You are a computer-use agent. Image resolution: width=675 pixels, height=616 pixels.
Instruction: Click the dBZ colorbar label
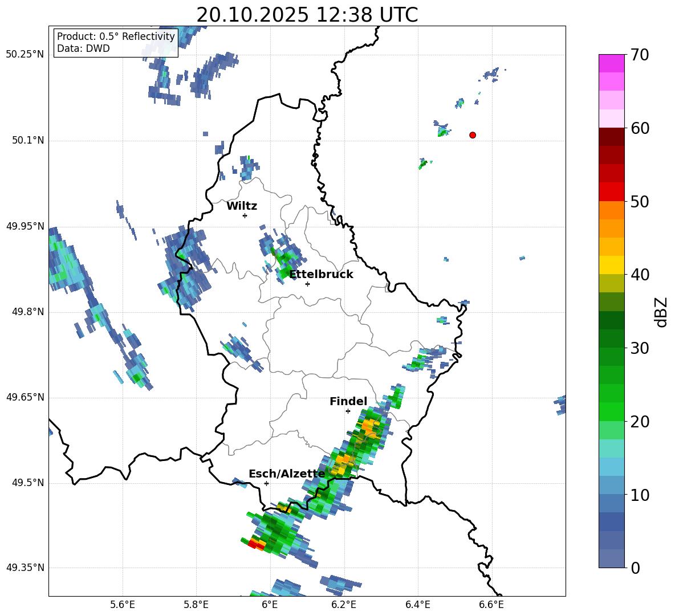pyautogui.click(x=662, y=312)
